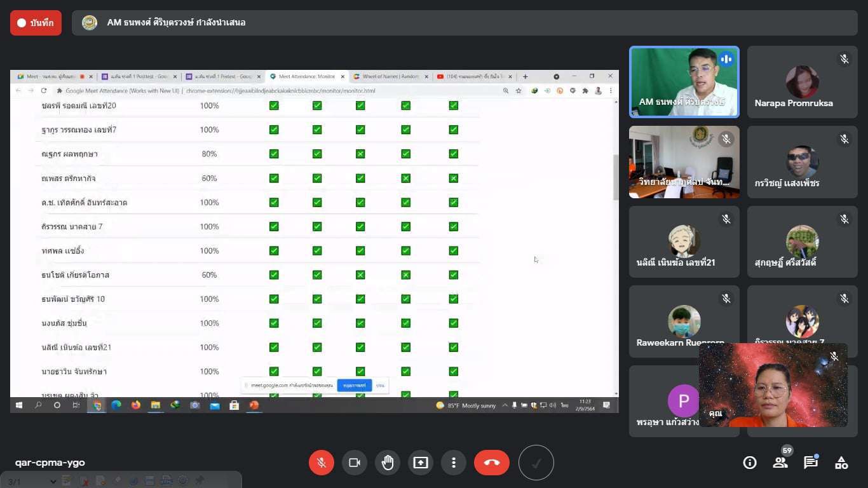This screenshot has height=488, width=868.
Task: Click first checkbox in ฐากูร วรรณทอง row
Action: [x=274, y=130]
